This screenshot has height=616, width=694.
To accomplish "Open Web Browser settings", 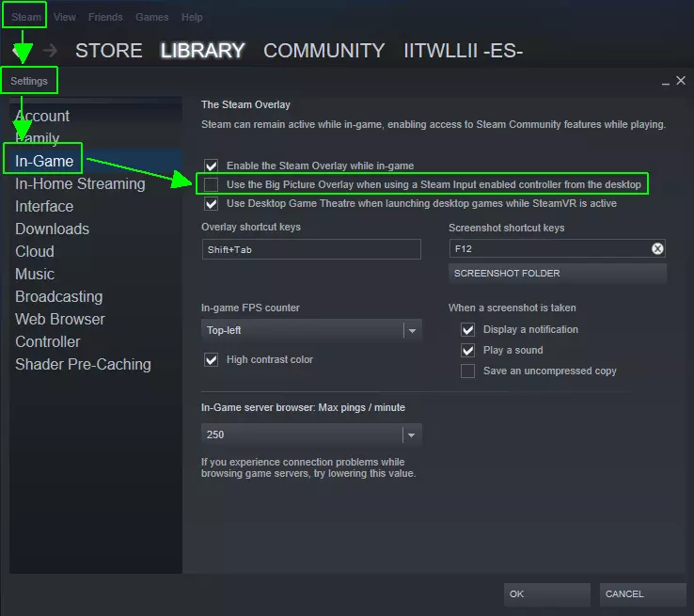I will coord(60,319).
